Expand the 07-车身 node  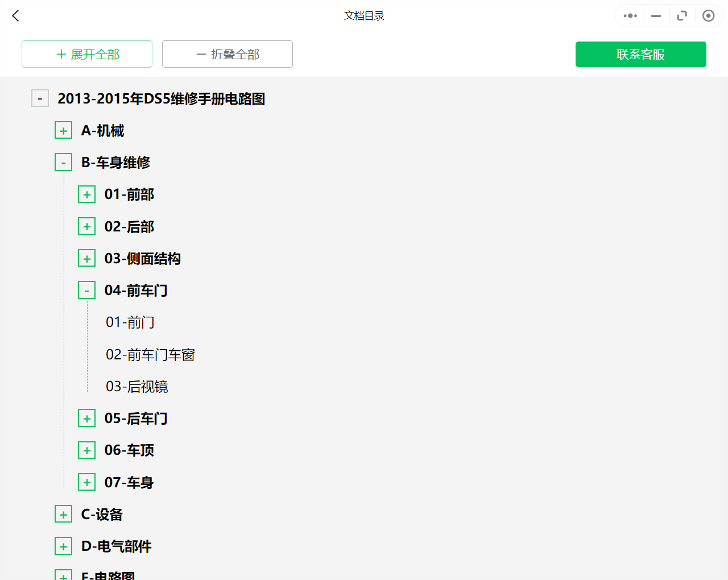point(86,482)
